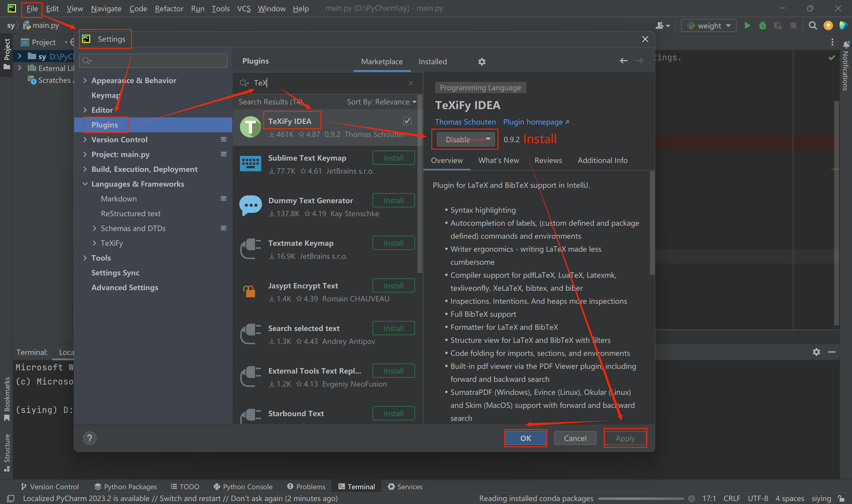Install the Sublime Text Keymap plugin

(x=393, y=158)
